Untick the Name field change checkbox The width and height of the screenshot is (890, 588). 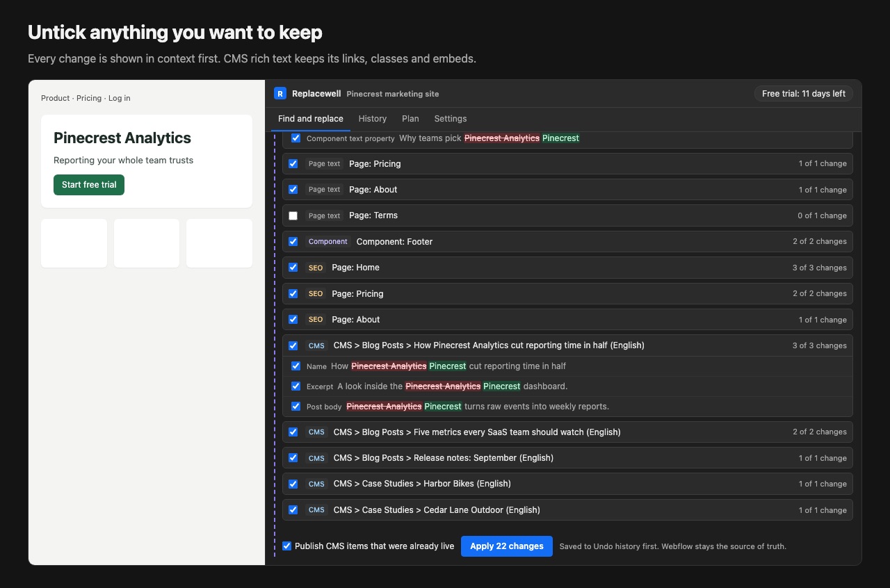[x=296, y=366]
